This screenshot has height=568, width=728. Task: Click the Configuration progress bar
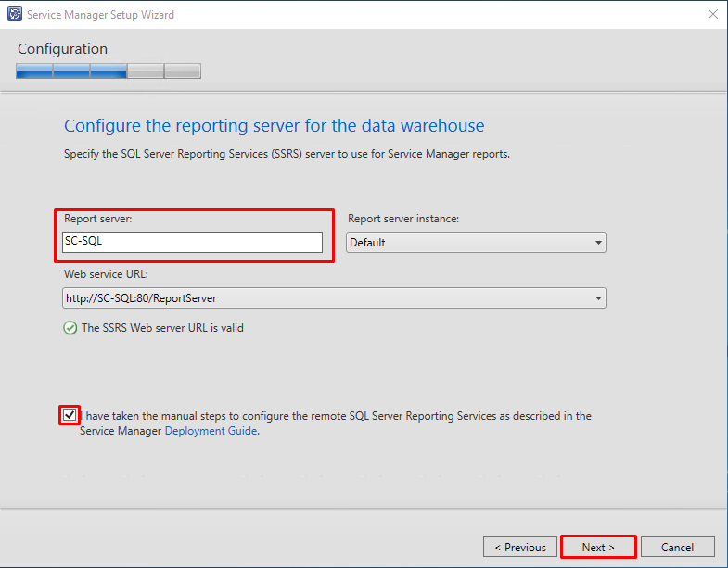(109, 71)
